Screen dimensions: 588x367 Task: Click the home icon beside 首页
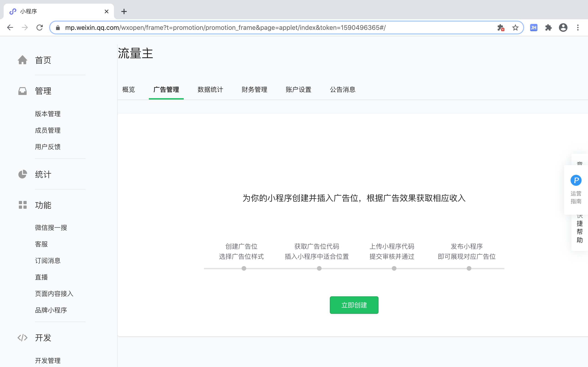click(x=22, y=60)
